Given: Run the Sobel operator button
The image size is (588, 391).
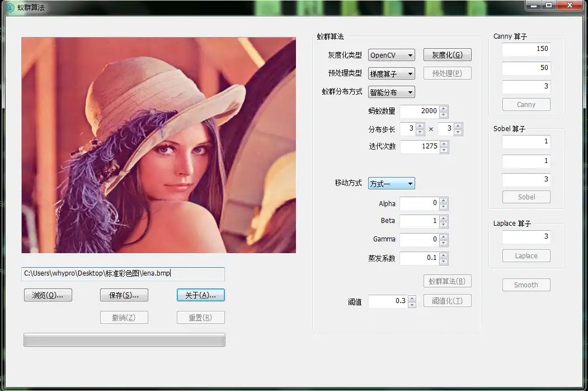Looking at the screenshot, I should tap(526, 197).
